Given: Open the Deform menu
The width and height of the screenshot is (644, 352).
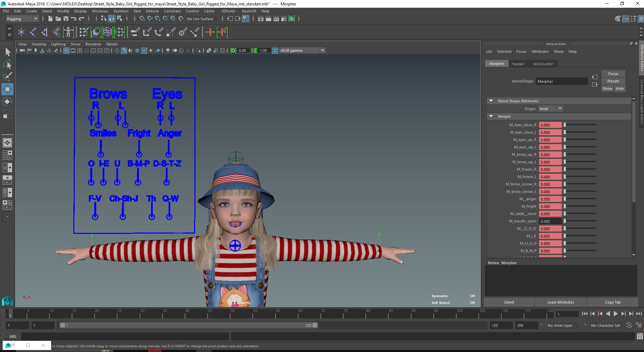Looking at the screenshot, I should pyautogui.click(x=152, y=11).
